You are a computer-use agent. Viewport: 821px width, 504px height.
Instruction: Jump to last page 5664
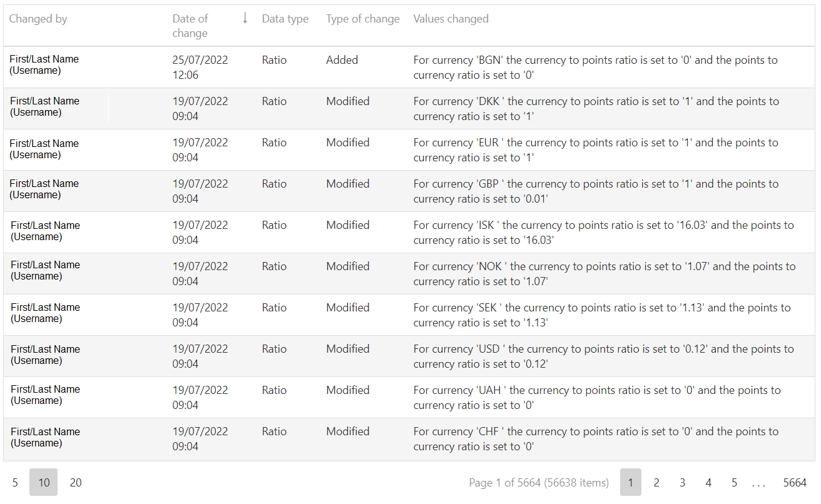[795, 482]
